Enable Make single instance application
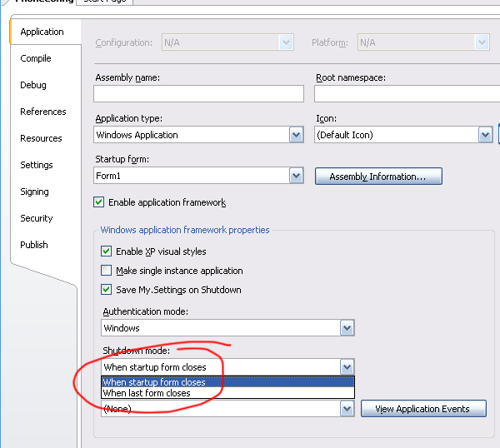 pos(106,271)
